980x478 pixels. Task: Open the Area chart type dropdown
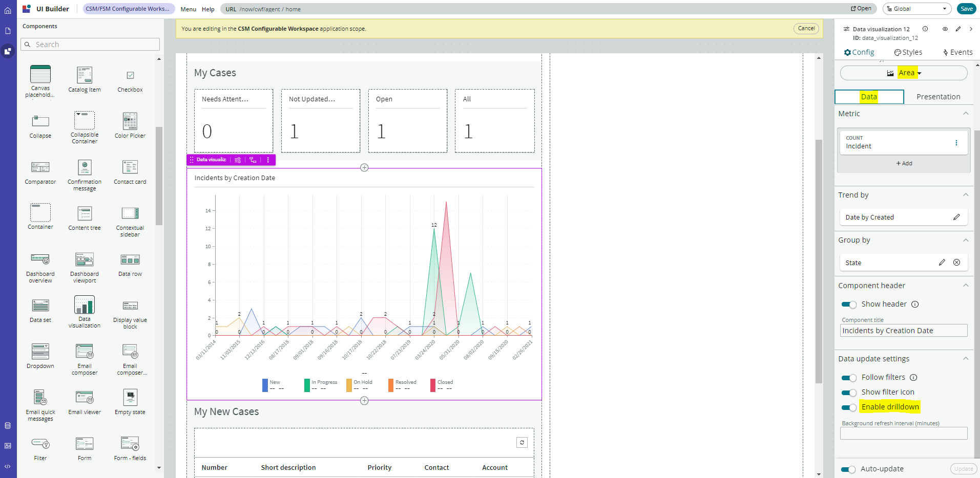pyautogui.click(x=904, y=73)
